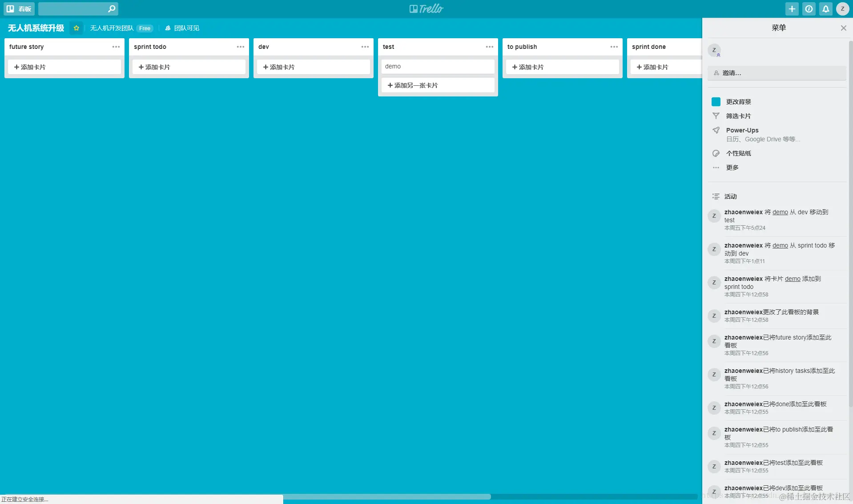Click avatar beside to publish added activity

pos(714,433)
